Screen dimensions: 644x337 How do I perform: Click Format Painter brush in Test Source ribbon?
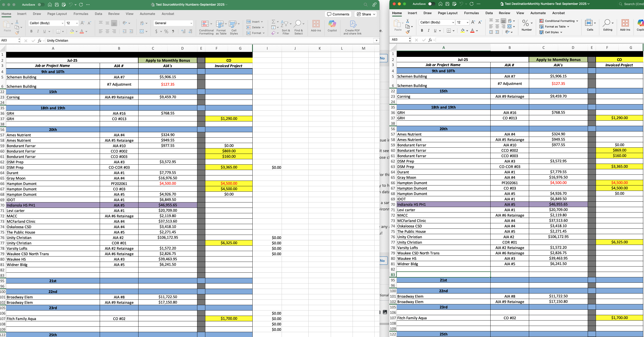click(17, 33)
